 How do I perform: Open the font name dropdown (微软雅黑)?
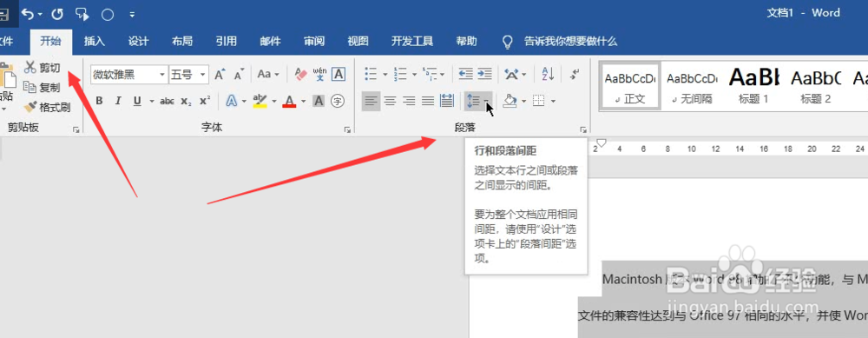(162, 74)
